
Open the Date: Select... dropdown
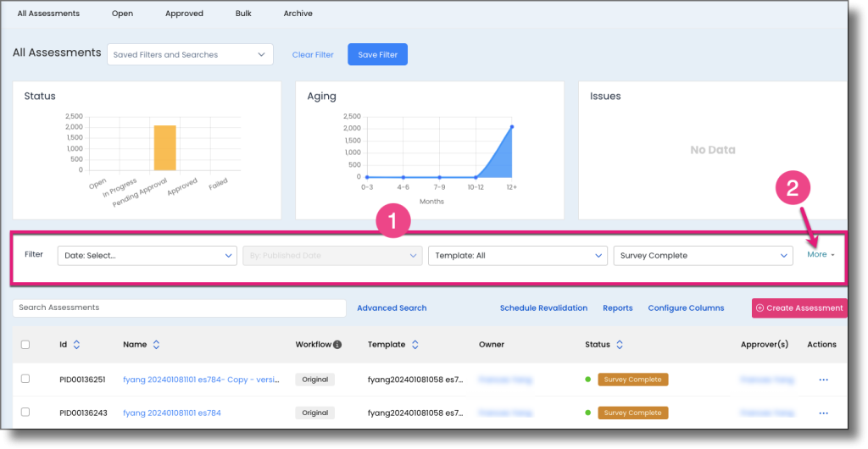147,256
